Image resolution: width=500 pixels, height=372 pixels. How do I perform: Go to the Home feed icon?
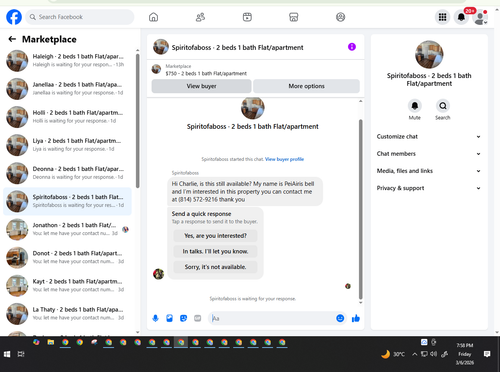[x=153, y=17]
